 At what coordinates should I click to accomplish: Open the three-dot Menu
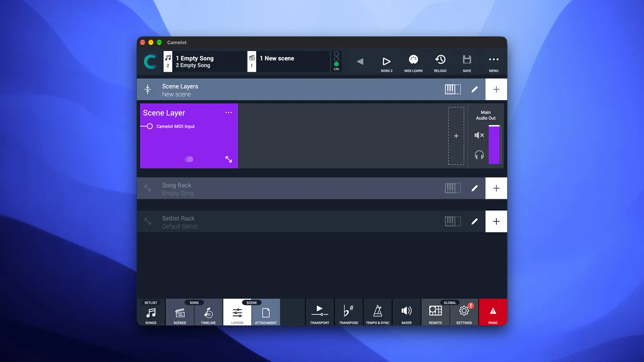pyautogui.click(x=493, y=64)
